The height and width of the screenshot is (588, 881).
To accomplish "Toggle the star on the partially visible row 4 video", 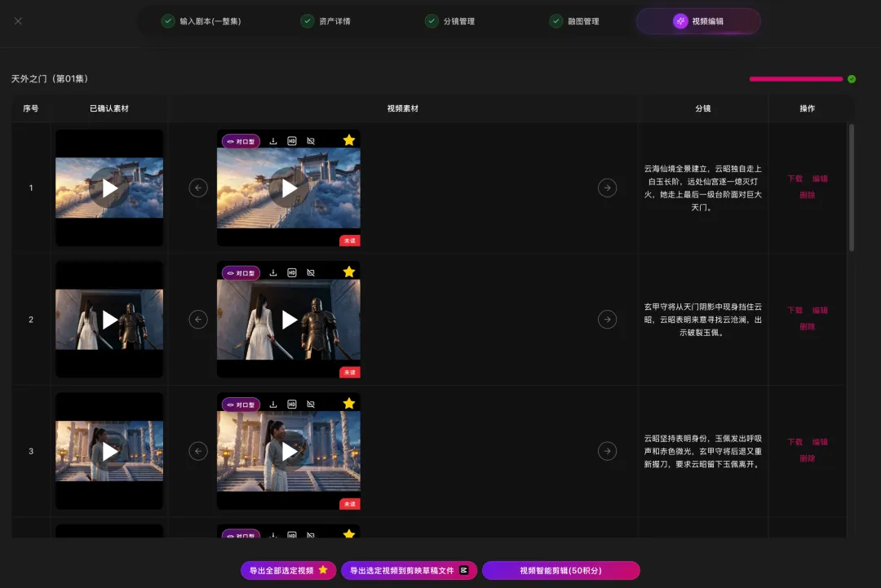I will [349, 533].
